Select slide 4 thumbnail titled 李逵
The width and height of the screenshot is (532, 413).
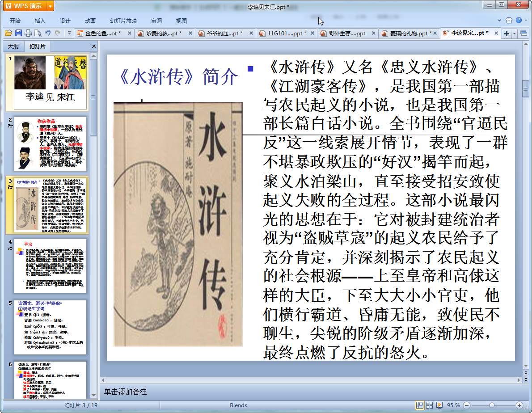50,266
